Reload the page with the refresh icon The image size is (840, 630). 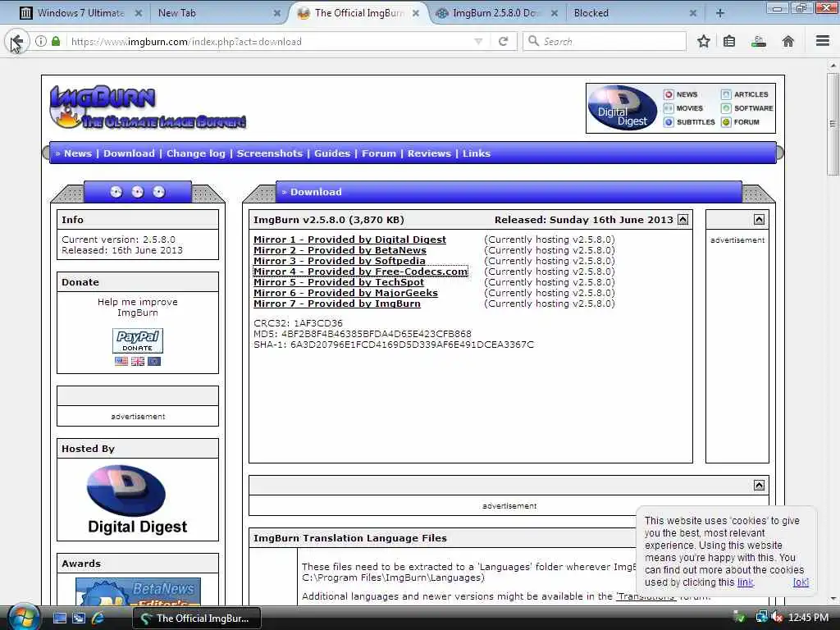pyautogui.click(x=503, y=41)
